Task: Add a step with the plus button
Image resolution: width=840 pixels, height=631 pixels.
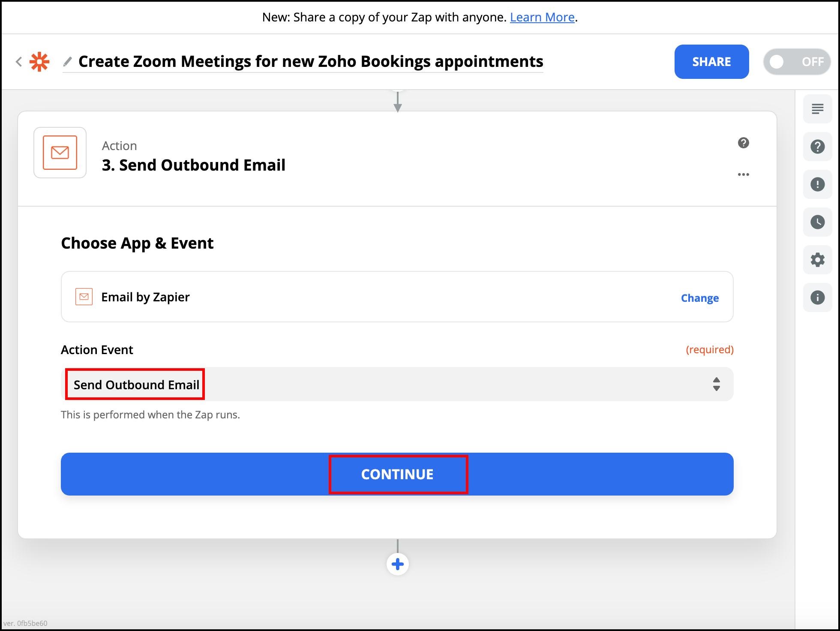Action: (x=397, y=564)
